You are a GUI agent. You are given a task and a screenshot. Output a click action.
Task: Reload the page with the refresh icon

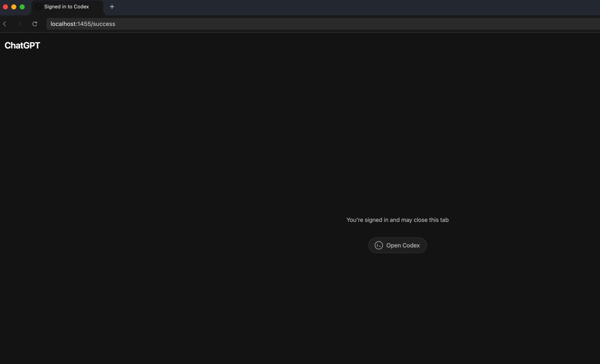(x=34, y=24)
